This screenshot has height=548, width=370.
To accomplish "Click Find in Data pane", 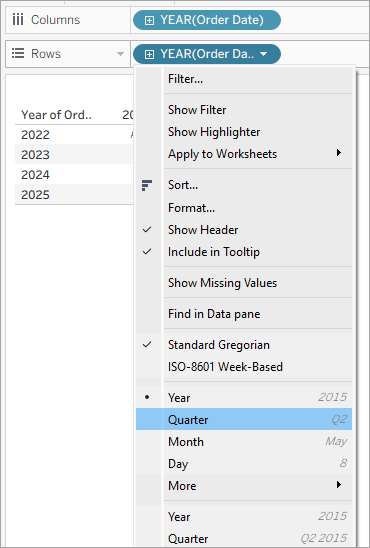I will pos(244,314).
